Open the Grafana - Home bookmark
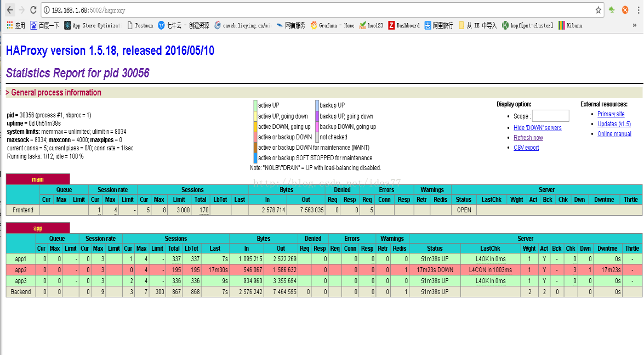This screenshot has height=355, width=644. click(333, 25)
